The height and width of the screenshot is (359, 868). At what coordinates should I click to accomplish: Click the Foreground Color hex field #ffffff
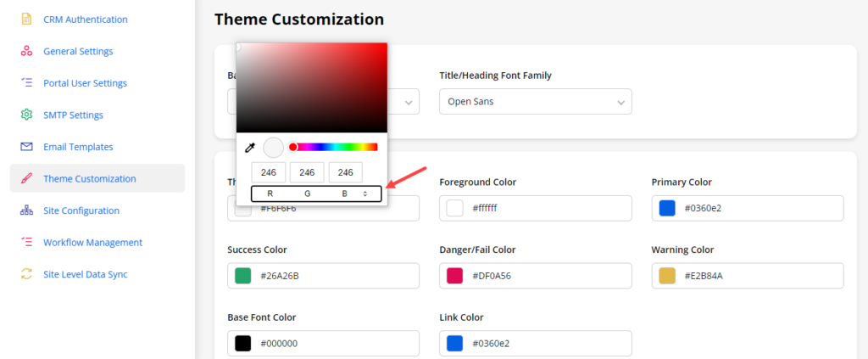[x=536, y=208]
